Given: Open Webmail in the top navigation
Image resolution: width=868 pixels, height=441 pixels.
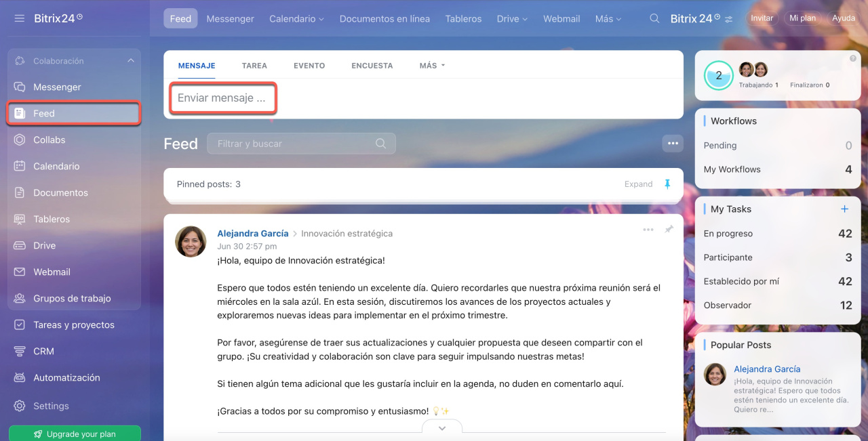Looking at the screenshot, I should pos(561,19).
